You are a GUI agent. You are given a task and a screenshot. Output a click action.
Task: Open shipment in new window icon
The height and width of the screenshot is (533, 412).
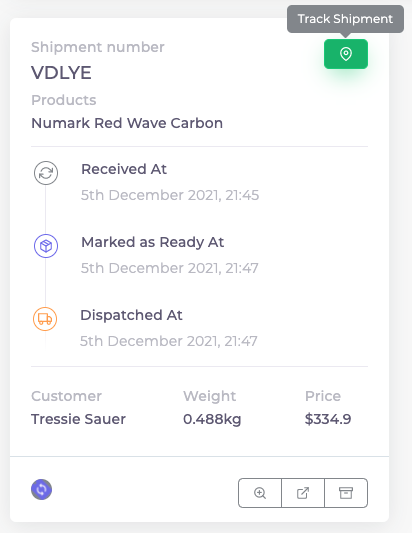[x=303, y=493]
